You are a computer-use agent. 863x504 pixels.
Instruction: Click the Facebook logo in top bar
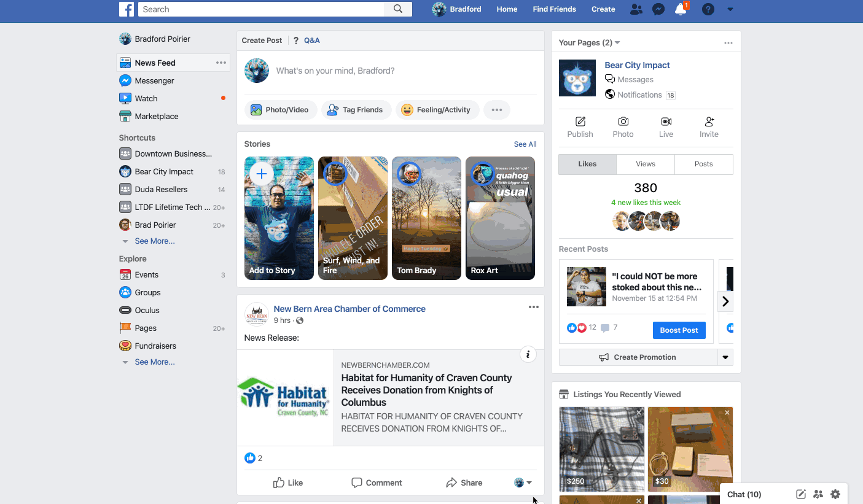127,9
